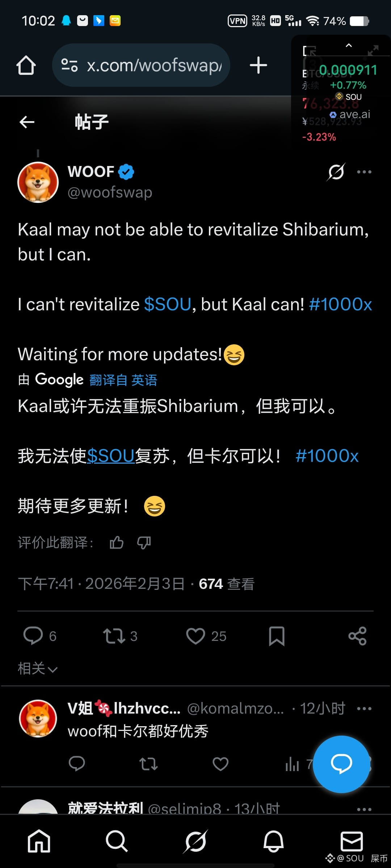Open the three-dot menu on WOOF's post
The image size is (391, 868).
364,172
